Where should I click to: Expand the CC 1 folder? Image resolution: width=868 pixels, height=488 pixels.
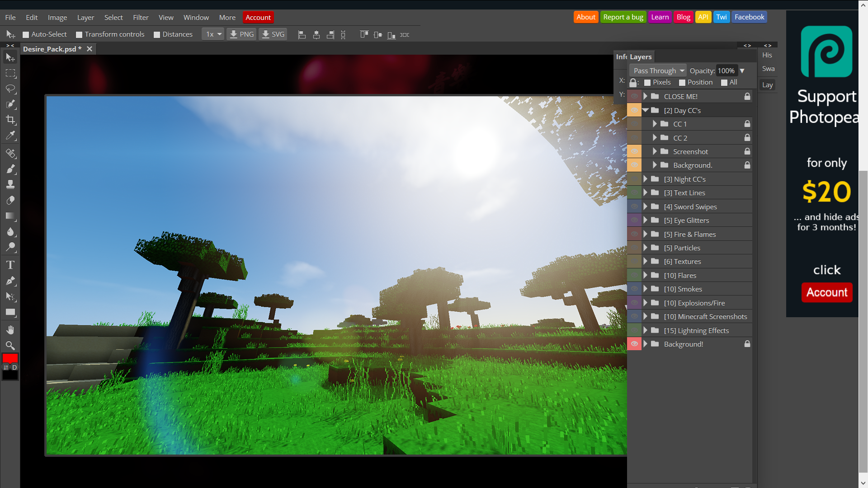[x=655, y=124]
